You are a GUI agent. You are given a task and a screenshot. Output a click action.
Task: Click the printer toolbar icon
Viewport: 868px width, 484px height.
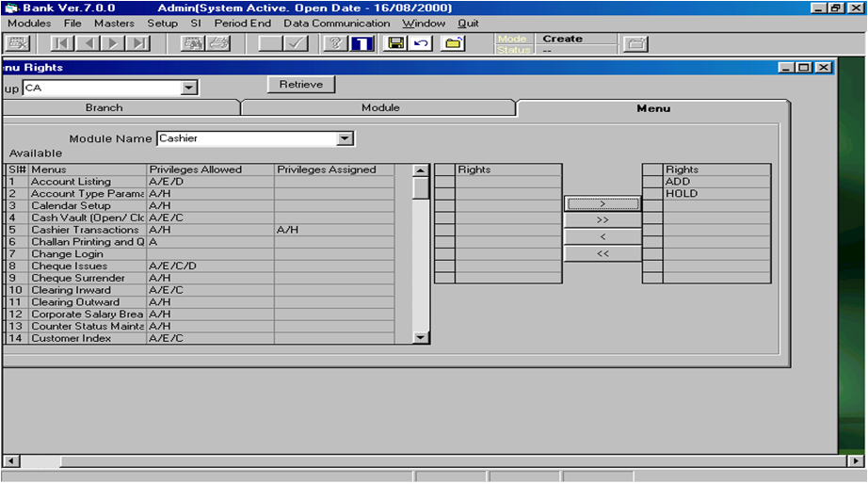[219, 43]
